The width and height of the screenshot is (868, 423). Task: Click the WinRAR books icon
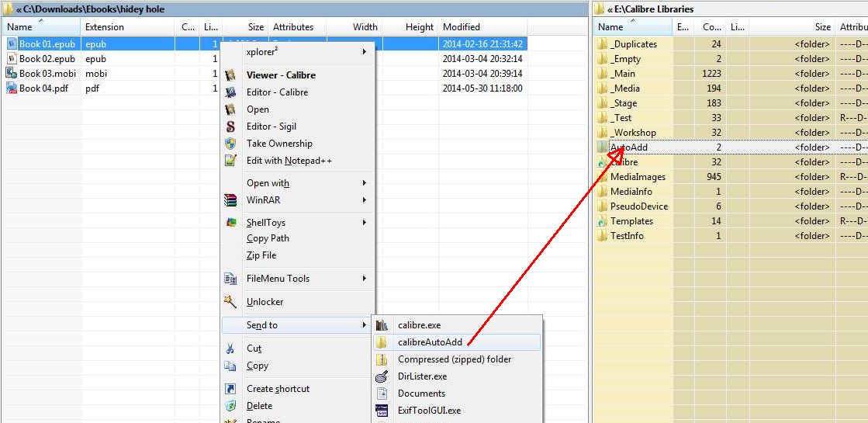coord(231,200)
